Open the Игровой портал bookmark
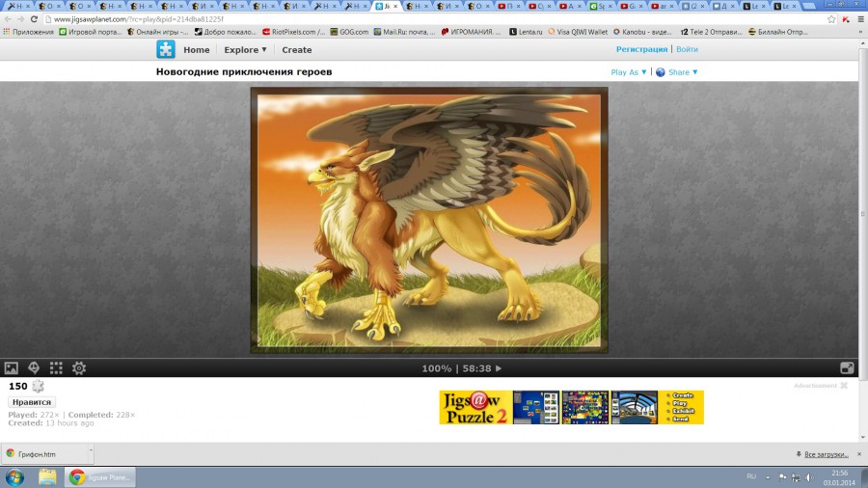868x488 pixels. click(91, 32)
